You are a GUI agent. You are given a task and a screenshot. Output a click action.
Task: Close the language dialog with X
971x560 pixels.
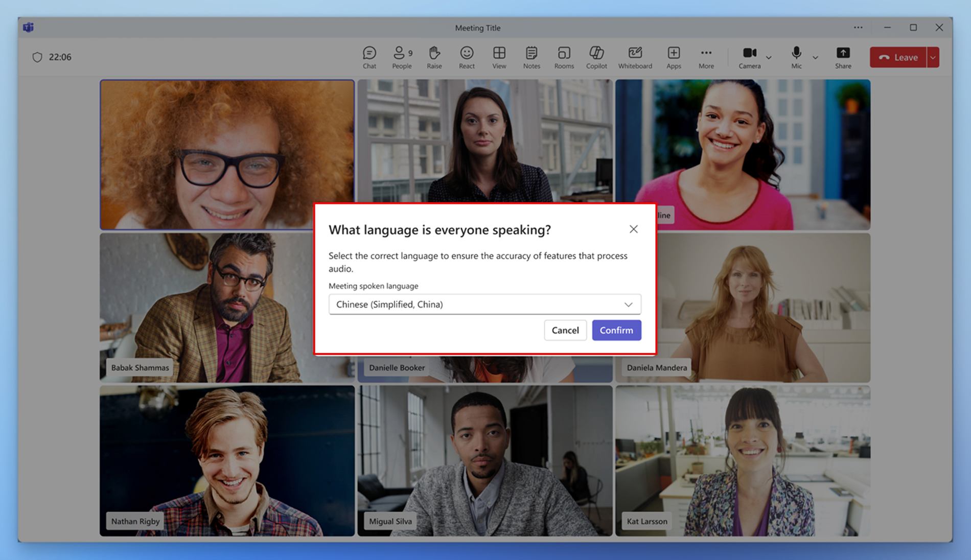pos(633,229)
